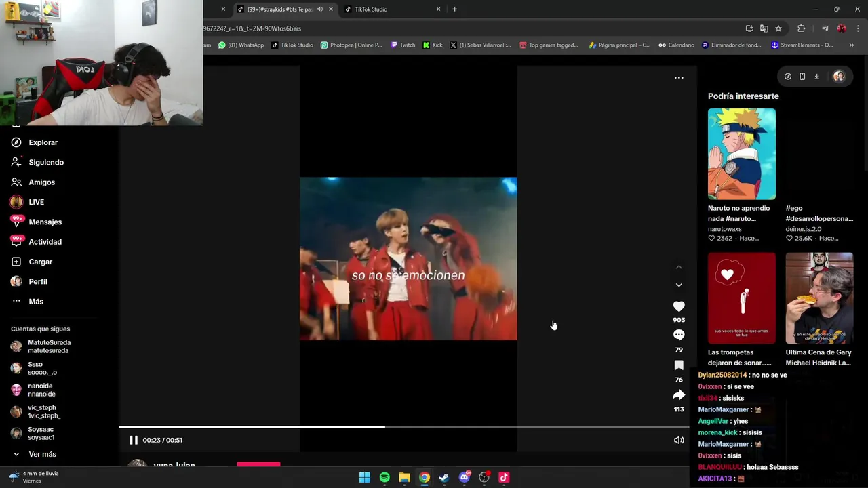This screenshot has width=868, height=488.
Task: Open Mensajes inbox
Action: (45, 222)
